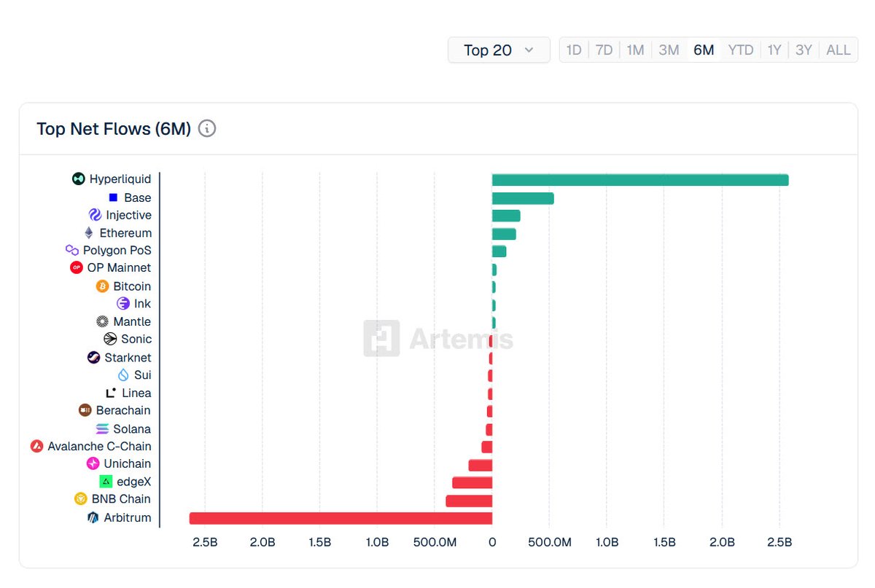Click the Hyperliquid label text

(120, 179)
